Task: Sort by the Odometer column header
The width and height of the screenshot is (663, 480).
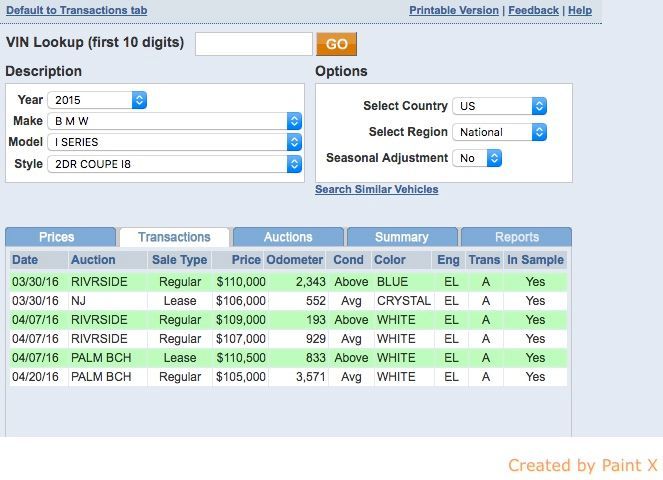Action: pos(296,260)
